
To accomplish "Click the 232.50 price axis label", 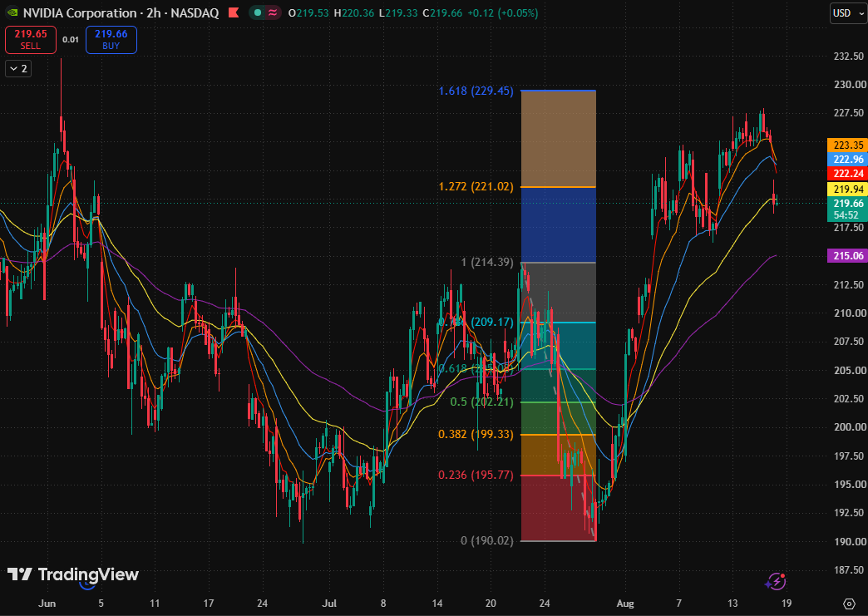I will 849,56.
